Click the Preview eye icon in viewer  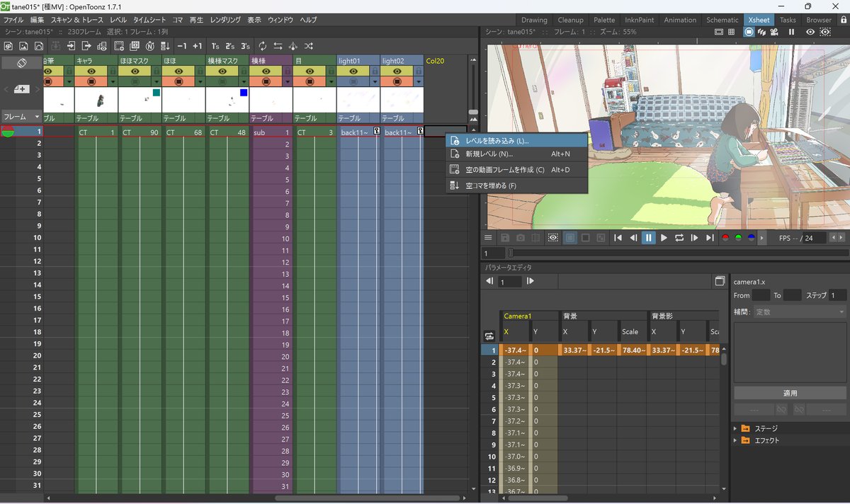pos(811,32)
